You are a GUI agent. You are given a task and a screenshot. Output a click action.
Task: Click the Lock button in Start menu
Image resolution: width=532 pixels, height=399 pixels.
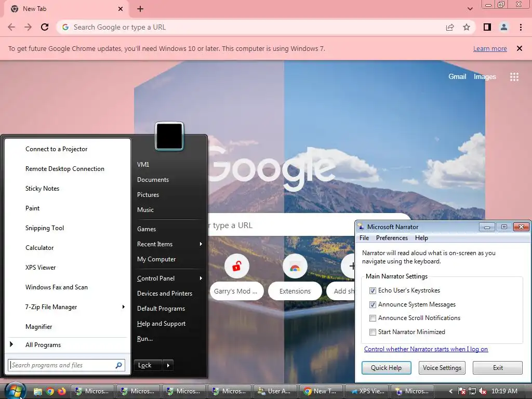[148, 365]
